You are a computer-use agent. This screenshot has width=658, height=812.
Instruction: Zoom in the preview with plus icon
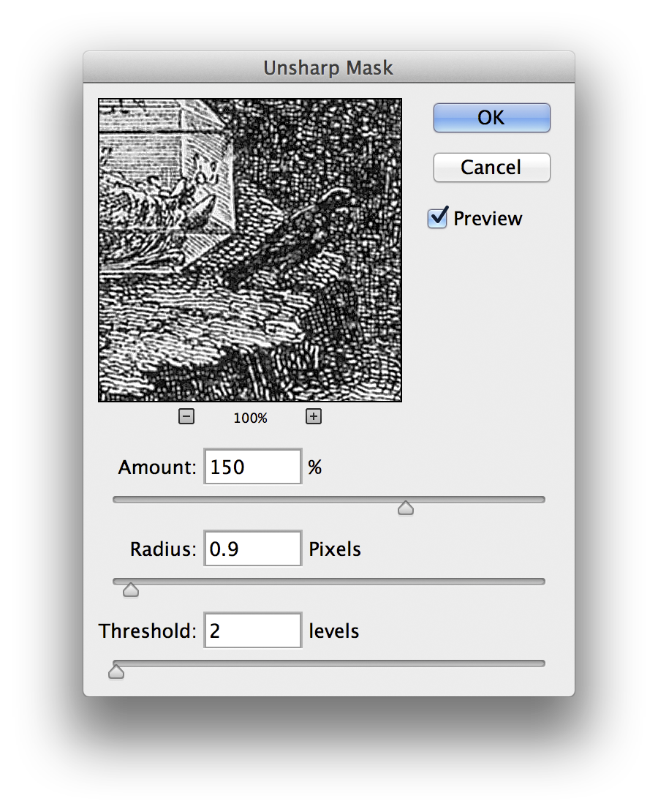314,416
